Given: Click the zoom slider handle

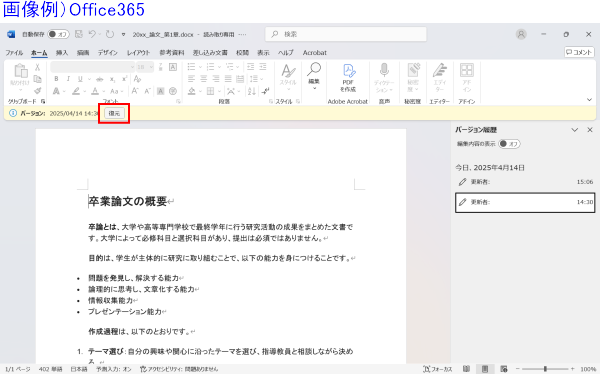Looking at the screenshot, I should [545, 369].
